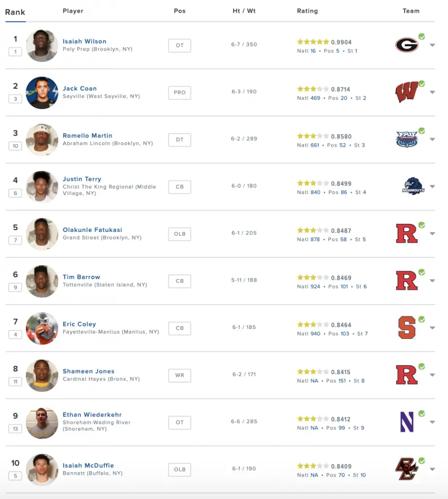448x499 pixels.
Task: Click the Wisconsin Badgers team logo
Action: point(406,92)
